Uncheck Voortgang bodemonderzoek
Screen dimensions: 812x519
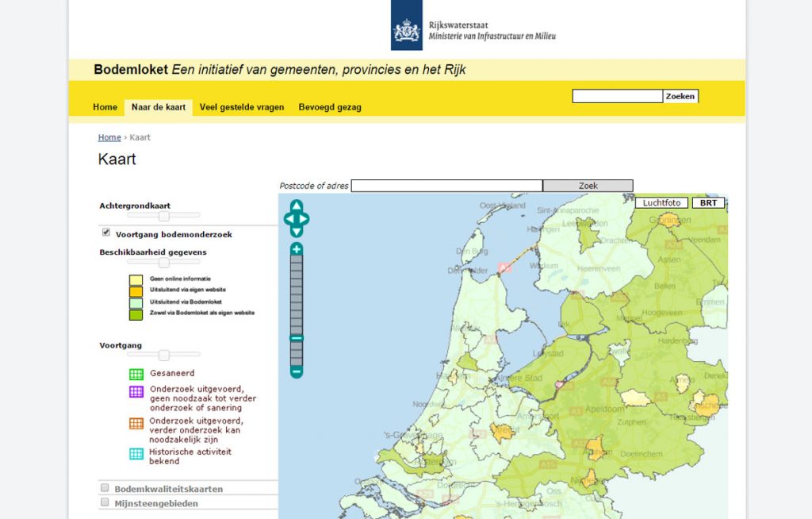(107, 232)
